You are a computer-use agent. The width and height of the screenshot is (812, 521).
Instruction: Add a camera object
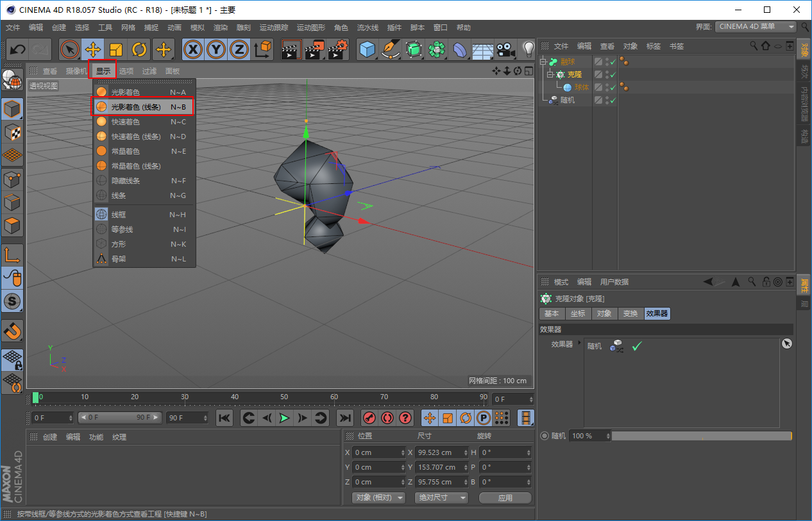[506, 49]
